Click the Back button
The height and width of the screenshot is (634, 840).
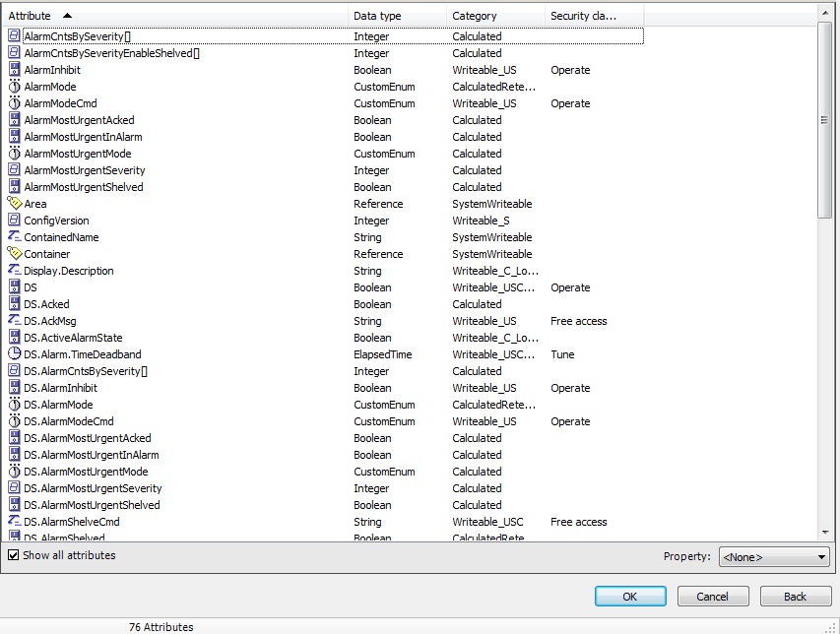795,597
